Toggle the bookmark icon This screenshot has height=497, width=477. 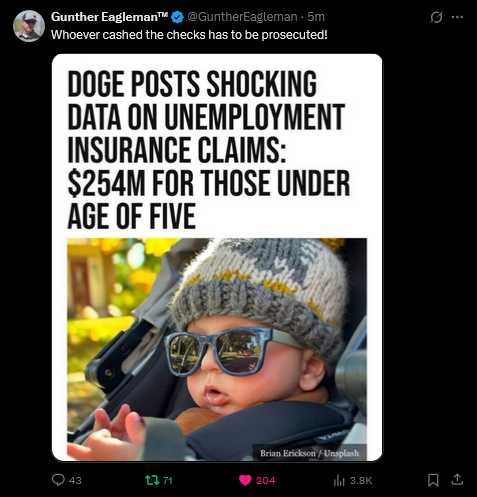click(x=433, y=480)
